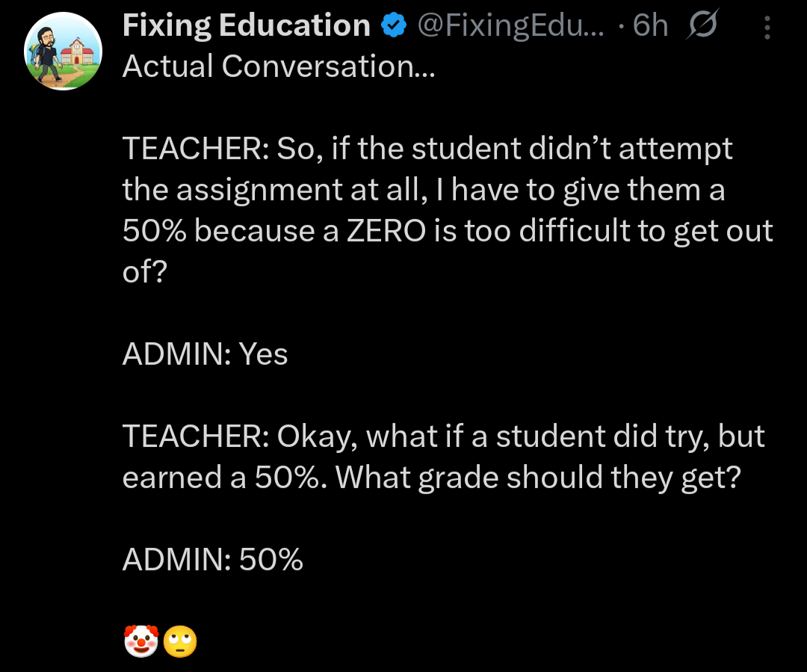
Task: Click the Fixing Education display name
Action: [246, 26]
